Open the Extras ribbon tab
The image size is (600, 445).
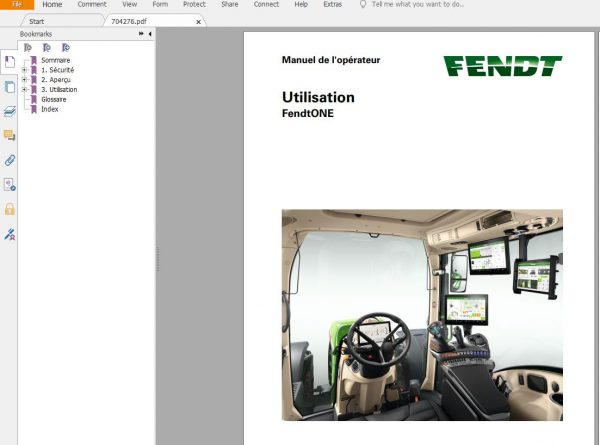332,4
